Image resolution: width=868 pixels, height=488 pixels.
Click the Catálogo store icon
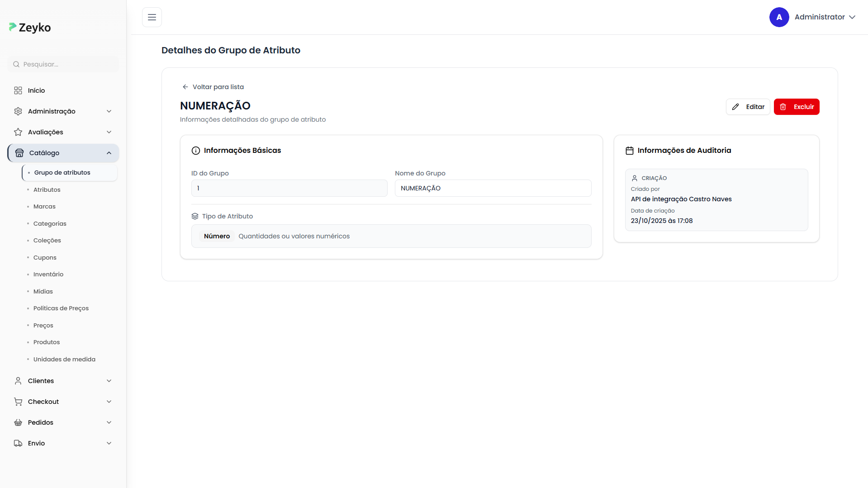pos(19,153)
